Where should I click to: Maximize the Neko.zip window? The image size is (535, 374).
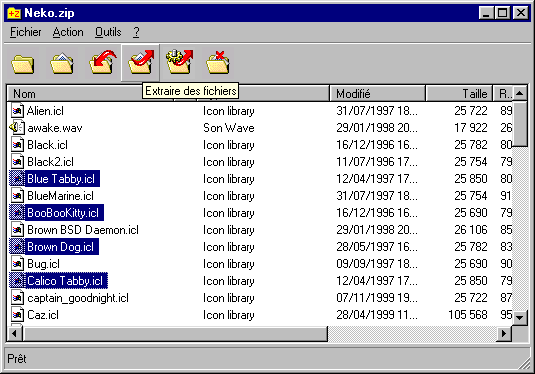(502, 13)
